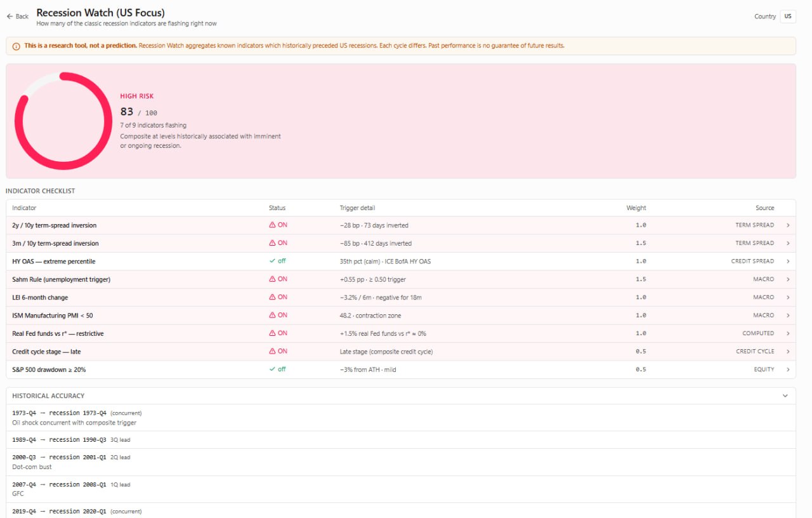Click the warning icon in the 3m / 10y row
Viewport: 812px width, 518px height.
[x=272, y=243]
